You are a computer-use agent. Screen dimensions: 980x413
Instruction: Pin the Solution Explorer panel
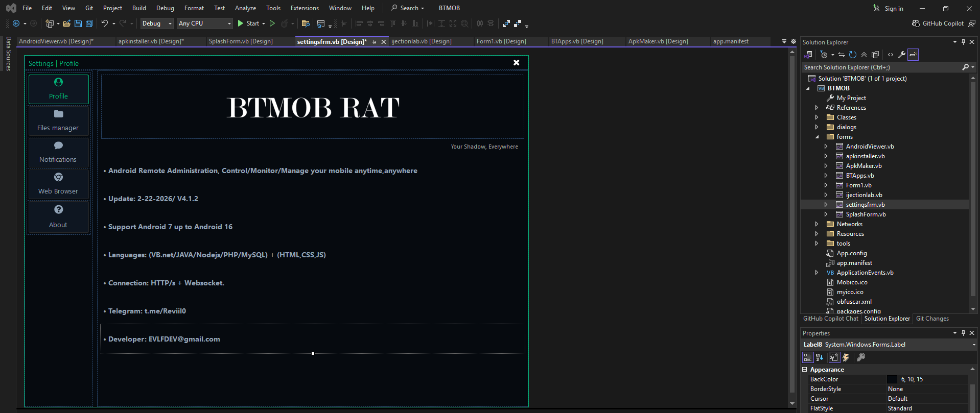963,42
